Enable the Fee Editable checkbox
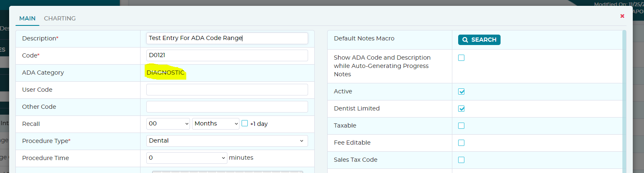The image size is (644, 173). coord(461,143)
